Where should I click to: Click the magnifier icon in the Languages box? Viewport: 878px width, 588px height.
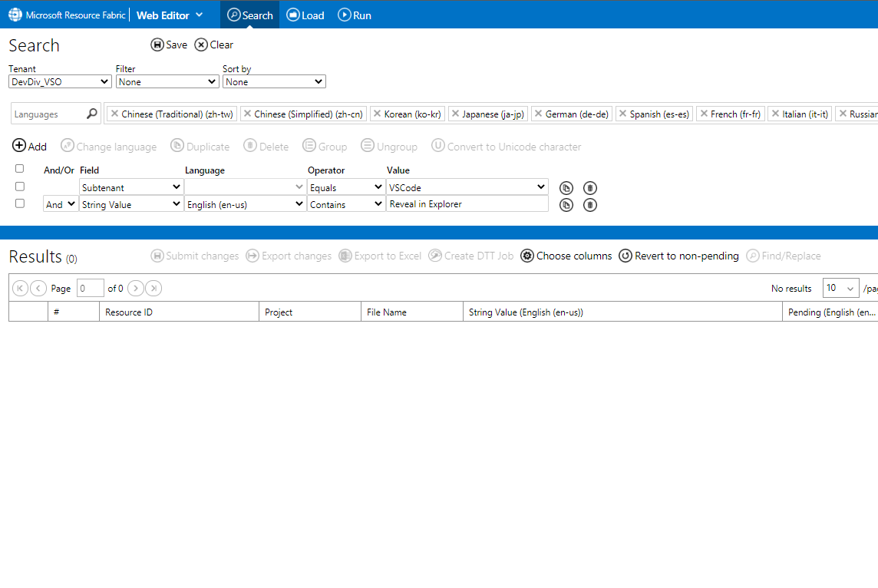click(92, 114)
